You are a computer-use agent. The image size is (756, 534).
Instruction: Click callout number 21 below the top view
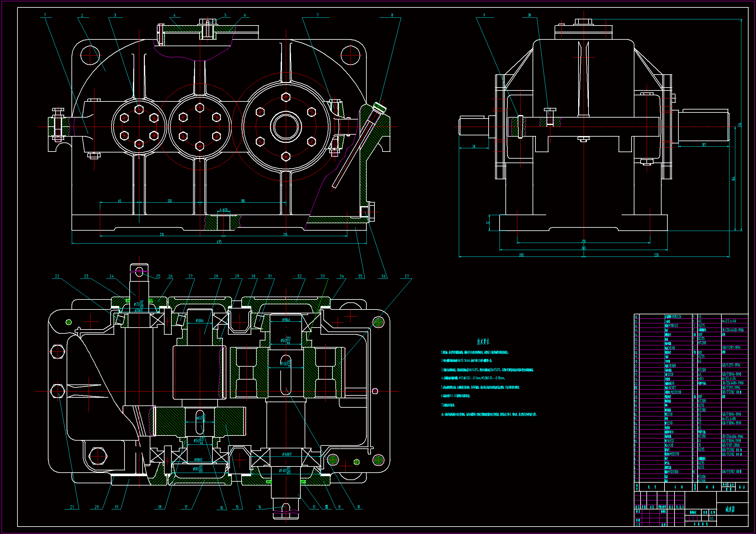pos(72,507)
